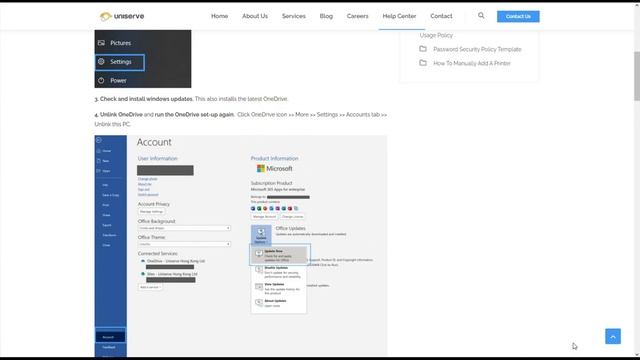Open the Careers nav item
This screenshot has width=640, height=360.
coord(358,16)
